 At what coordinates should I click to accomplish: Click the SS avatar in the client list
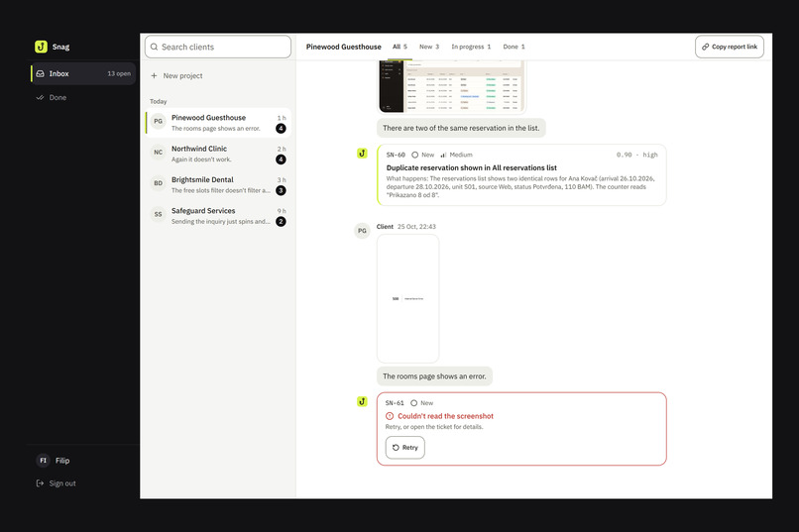click(159, 214)
